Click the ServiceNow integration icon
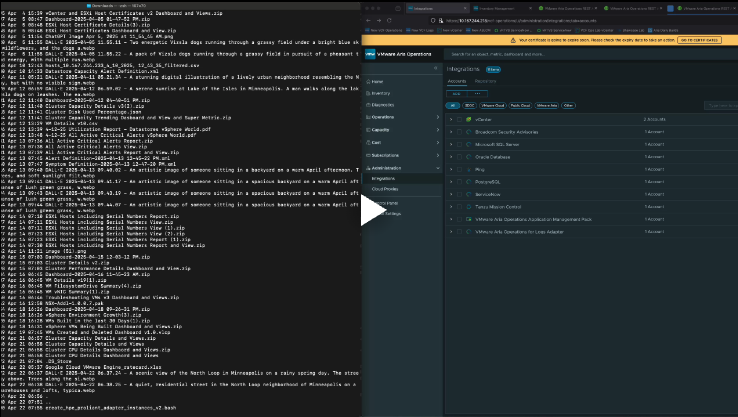This screenshot has height=417, width=738. [x=469, y=194]
